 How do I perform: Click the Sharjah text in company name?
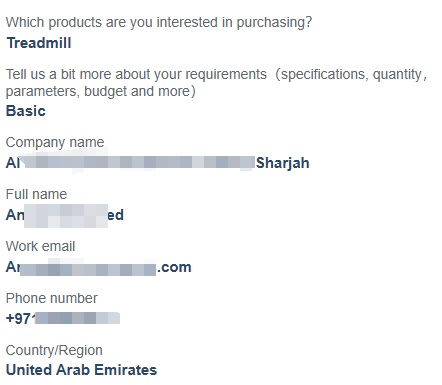[x=283, y=163]
